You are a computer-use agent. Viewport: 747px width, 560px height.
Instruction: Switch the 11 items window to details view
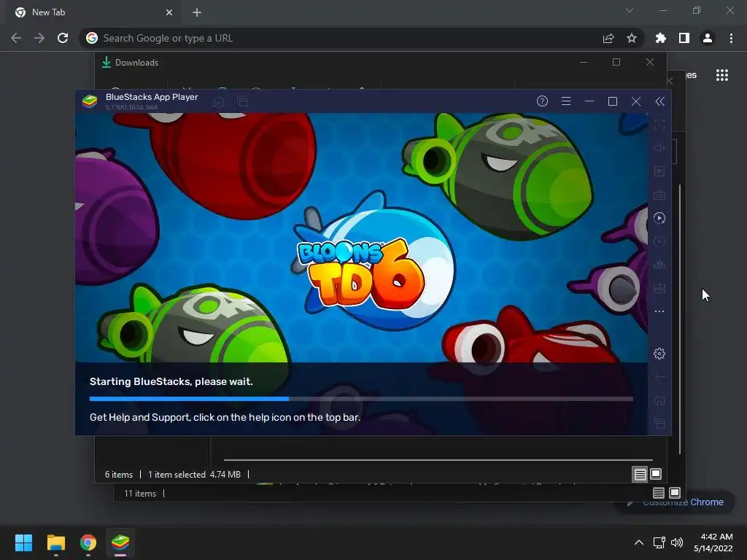(659, 493)
